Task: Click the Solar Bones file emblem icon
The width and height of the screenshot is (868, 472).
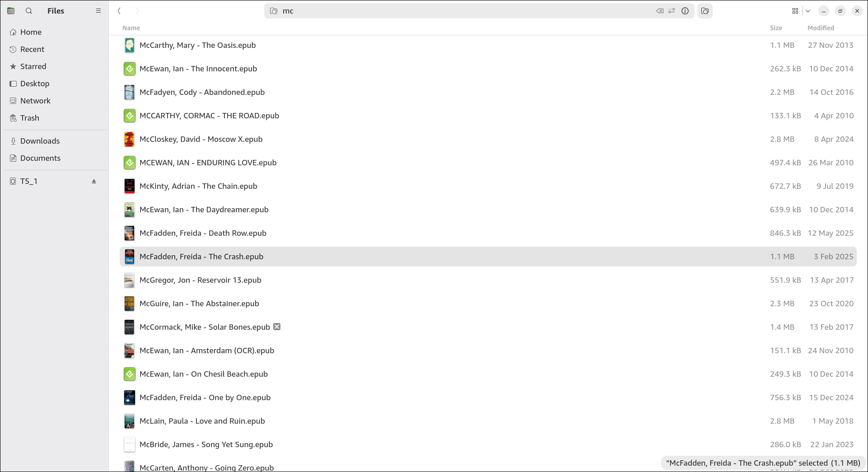Action: pyautogui.click(x=277, y=327)
